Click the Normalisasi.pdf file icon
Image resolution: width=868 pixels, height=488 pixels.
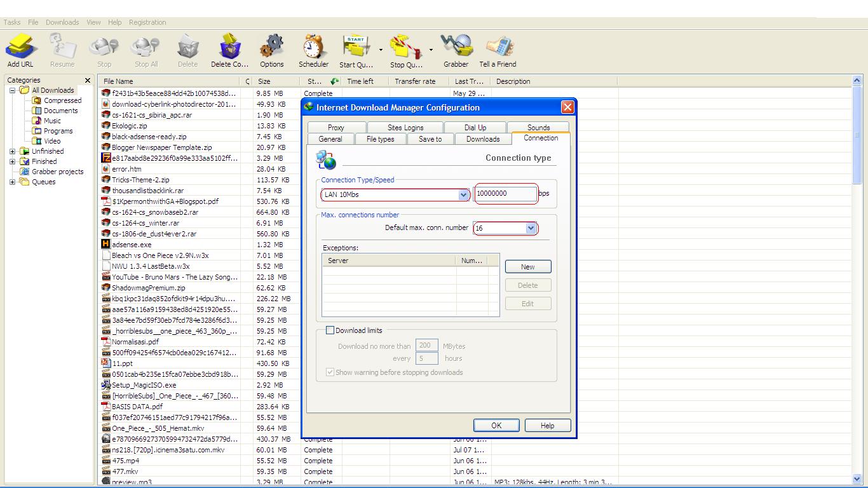106,342
